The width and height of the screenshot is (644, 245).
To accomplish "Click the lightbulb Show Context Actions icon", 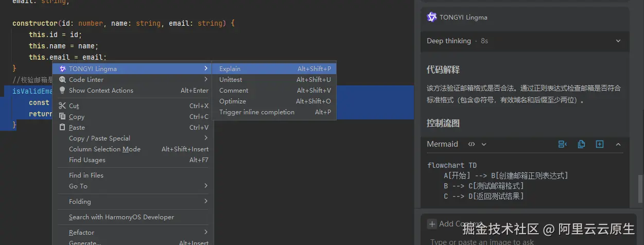I will 63,91.
